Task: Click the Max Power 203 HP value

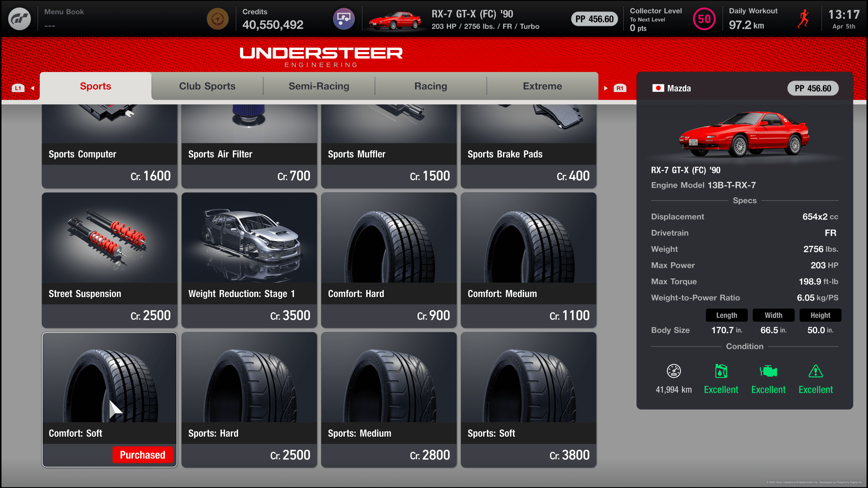Action: [824, 265]
